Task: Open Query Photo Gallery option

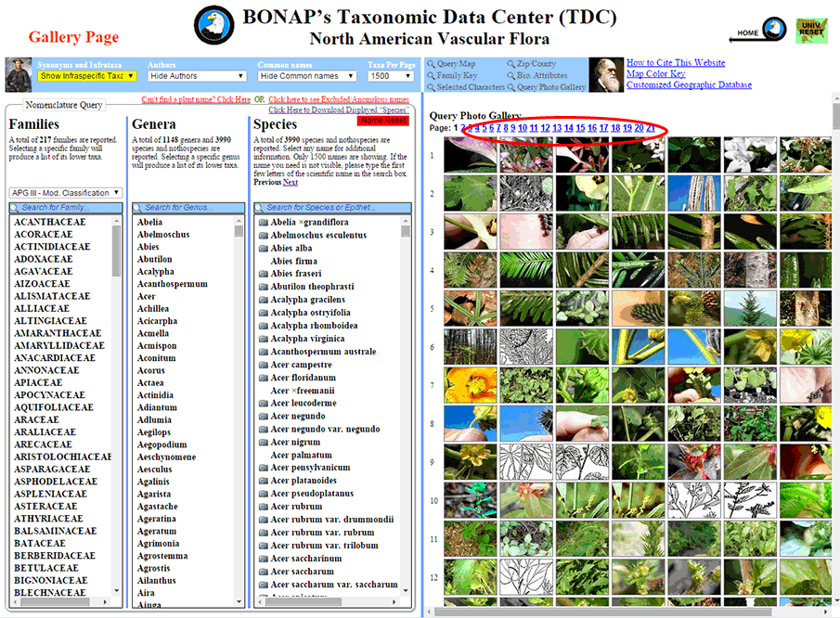Action: click(546, 87)
